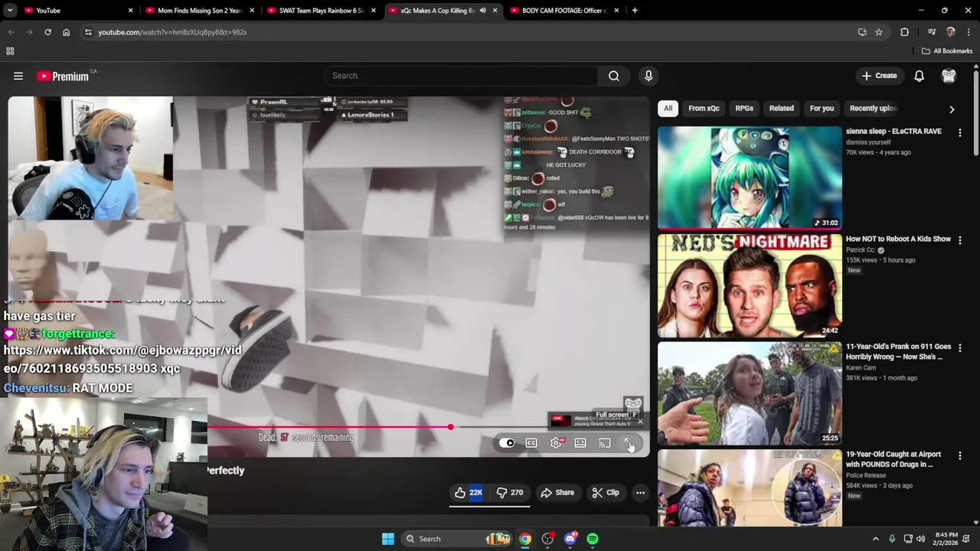Open YouTube notifications bell
Screen dimensions: 980x551
pyautogui.click(x=920, y=76)
